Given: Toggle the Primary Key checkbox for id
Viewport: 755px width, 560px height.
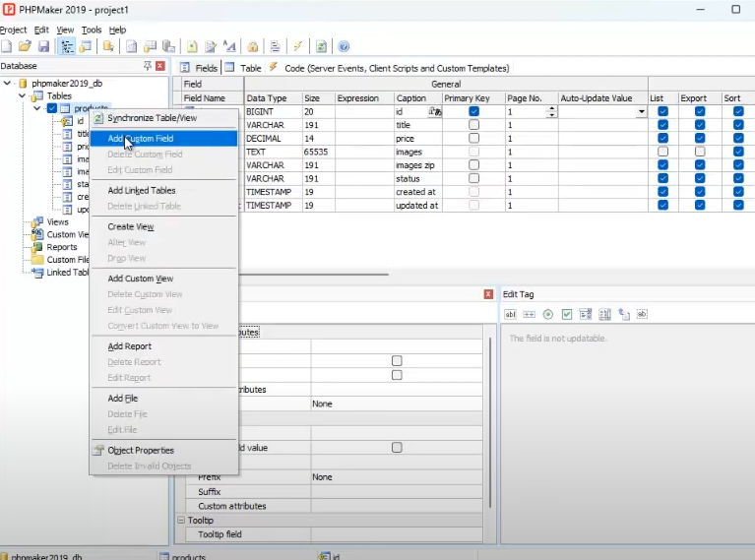Looking at the screenshot, I should tap(473, 112).
